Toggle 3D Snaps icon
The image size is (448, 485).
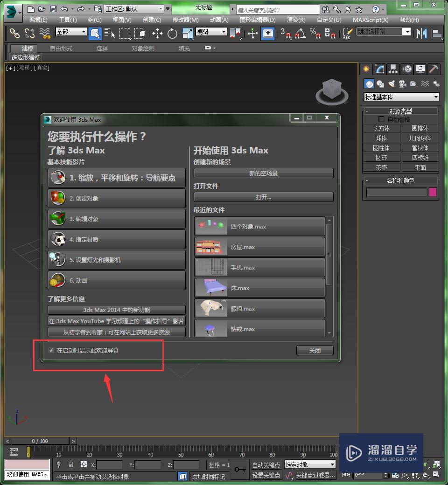[x=286, y=34]
